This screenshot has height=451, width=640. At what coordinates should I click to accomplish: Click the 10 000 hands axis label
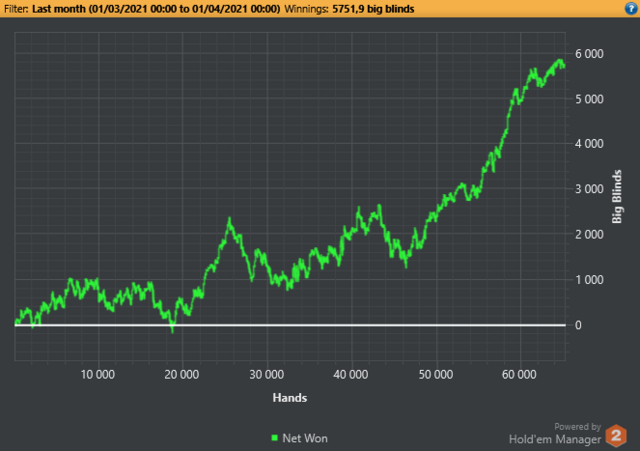[x=98, y=374]
